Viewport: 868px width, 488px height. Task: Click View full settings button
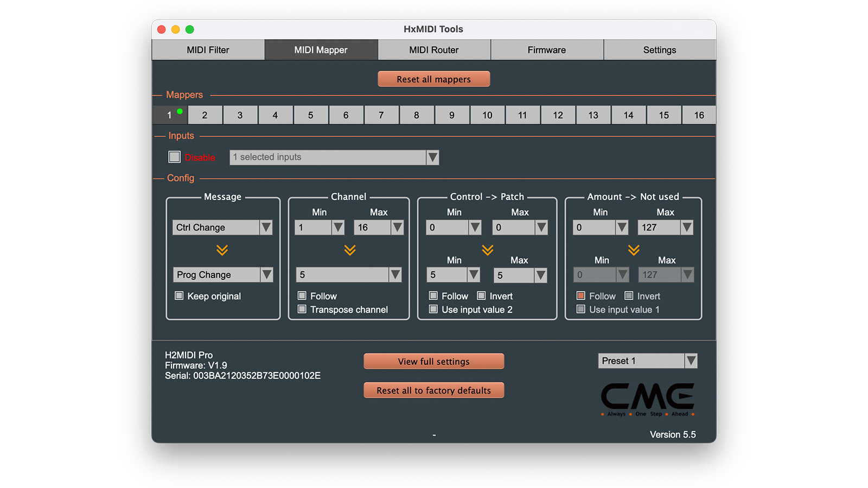tap(434, 362)
